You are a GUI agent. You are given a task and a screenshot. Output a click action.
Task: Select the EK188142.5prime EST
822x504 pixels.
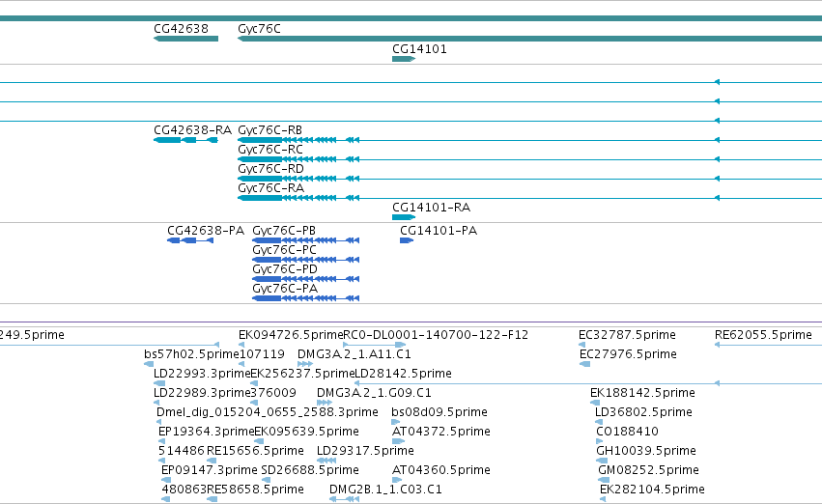595,403
